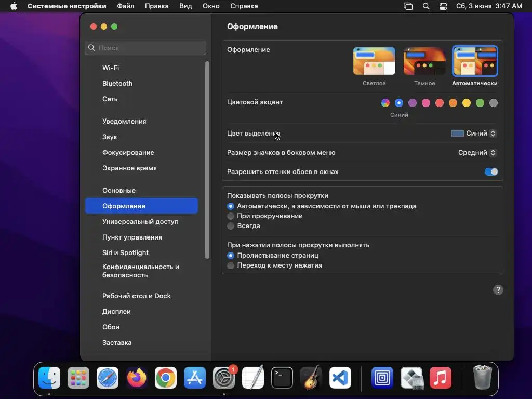Click the date and time in menu bar
532x399 pixels.
pyautogui.click(x=489, y=6)
